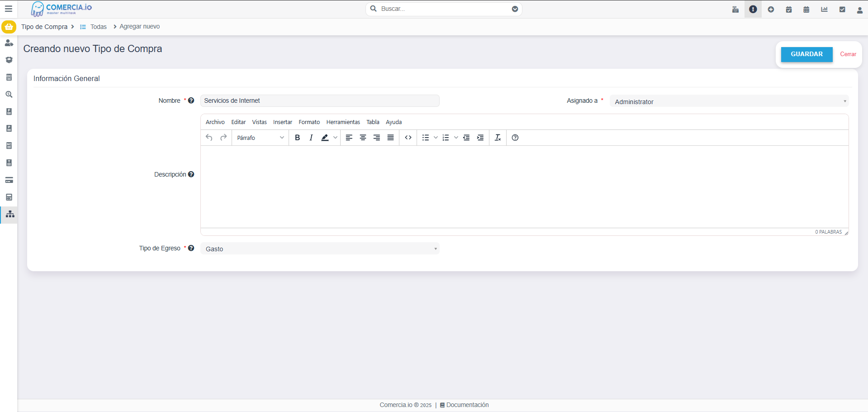This screenshot has width=868, height=412.
Task: Open the bar chart reports icon
Action: [x=824, y=9]
